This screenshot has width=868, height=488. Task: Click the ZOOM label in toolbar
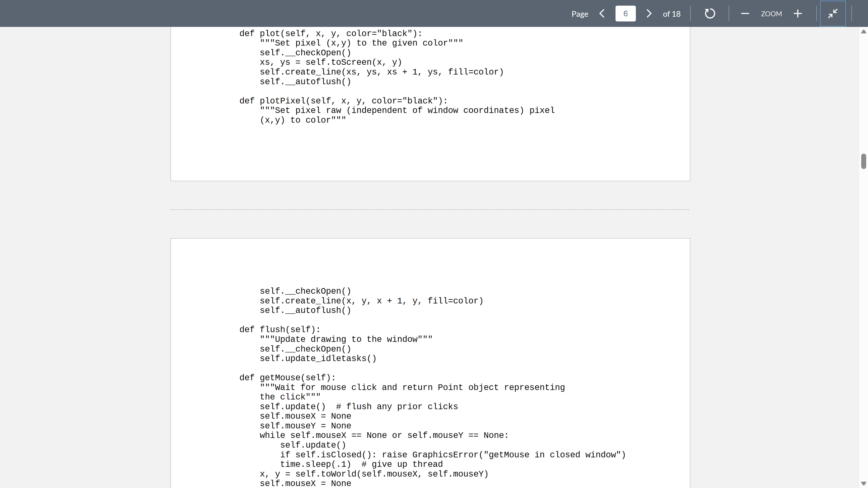[x=771, y=14]
